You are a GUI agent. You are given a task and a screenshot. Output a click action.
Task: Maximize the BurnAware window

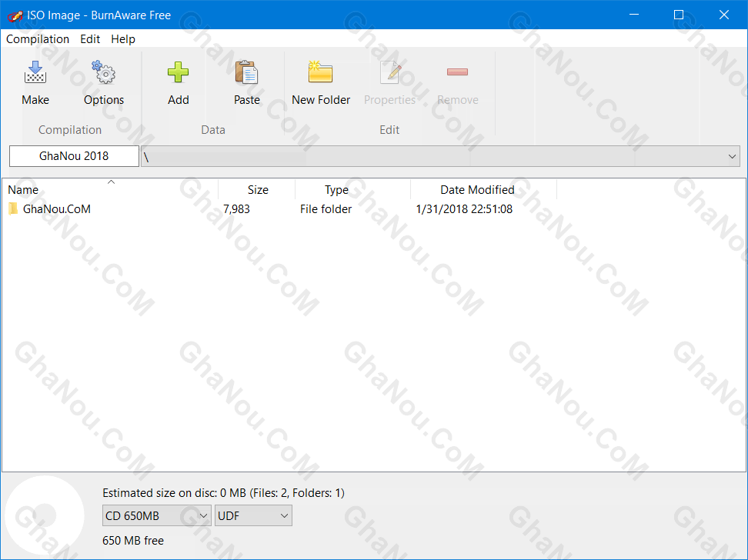[x=678, y=15]
